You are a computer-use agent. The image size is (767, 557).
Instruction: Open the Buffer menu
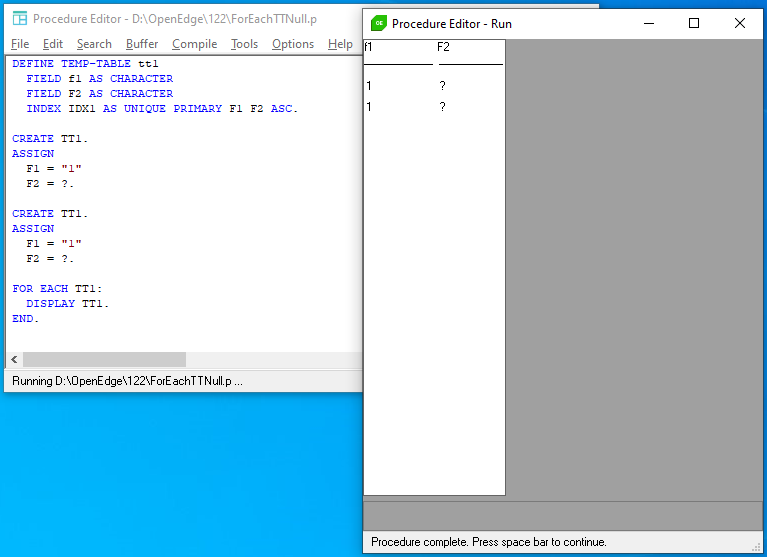point(142,44)
